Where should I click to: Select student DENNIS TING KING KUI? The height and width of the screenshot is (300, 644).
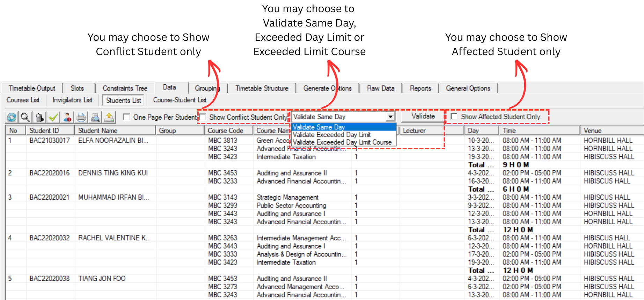click(x=113, y=173)
